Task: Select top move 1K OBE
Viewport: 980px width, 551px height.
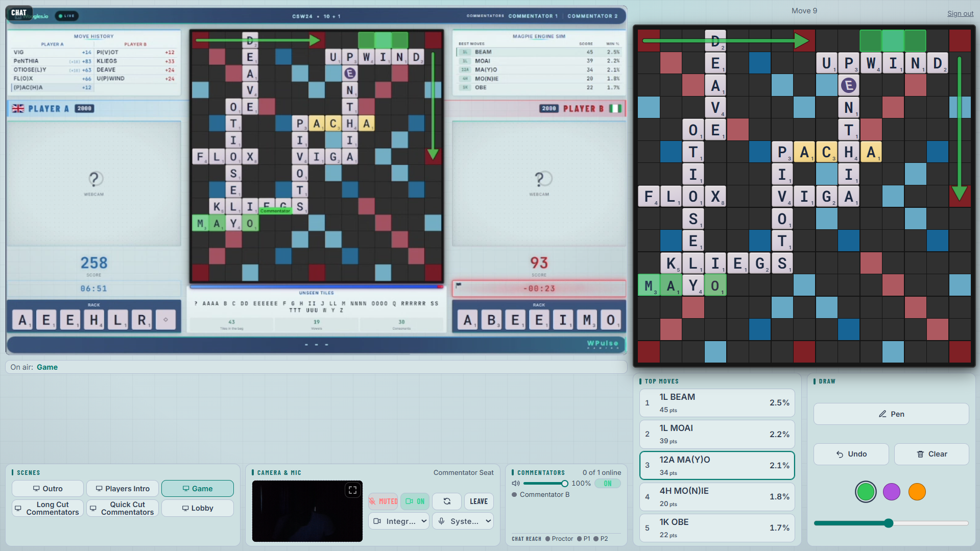Action: pyautogui.click(x=717, y=528)
